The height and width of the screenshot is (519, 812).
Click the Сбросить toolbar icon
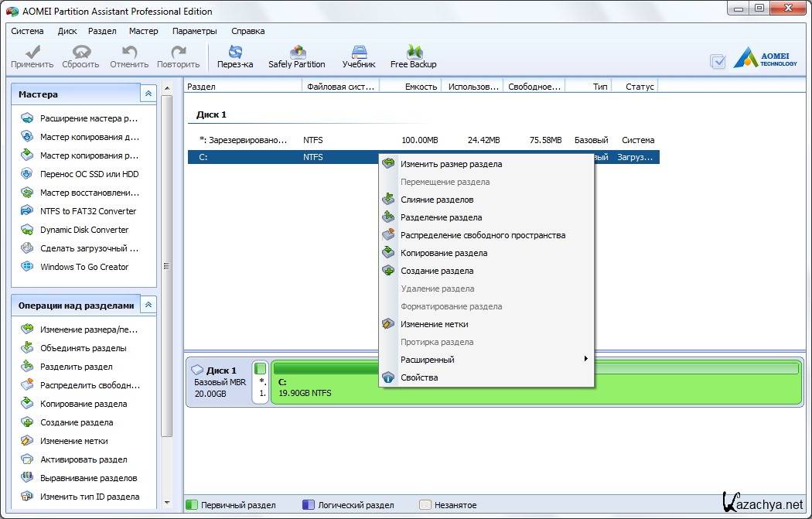80,56
